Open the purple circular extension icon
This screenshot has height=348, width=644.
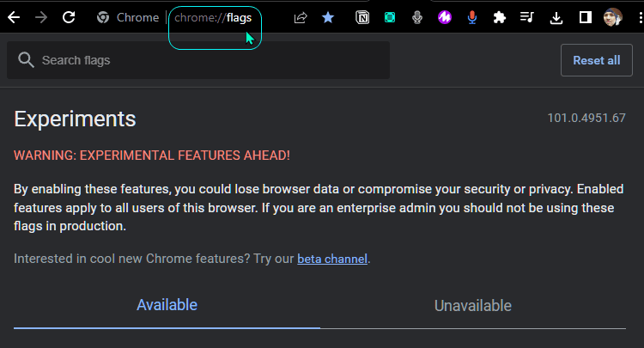click(445, 17)
